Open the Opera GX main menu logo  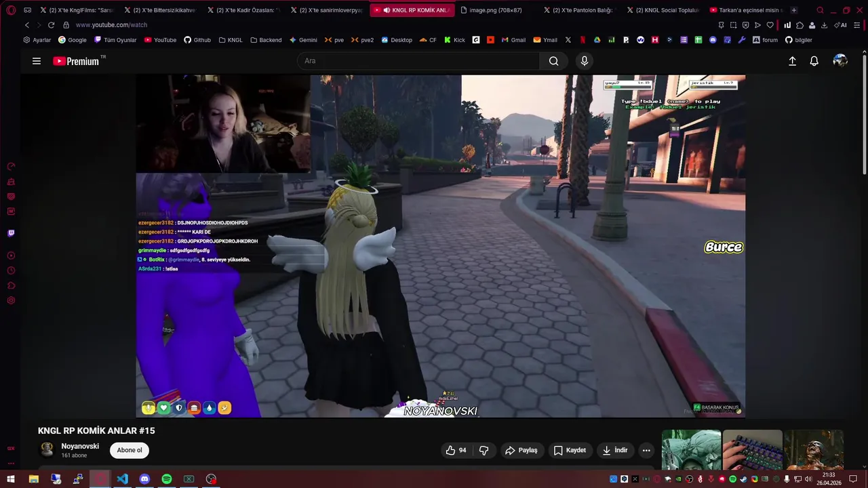click(11, 10)
